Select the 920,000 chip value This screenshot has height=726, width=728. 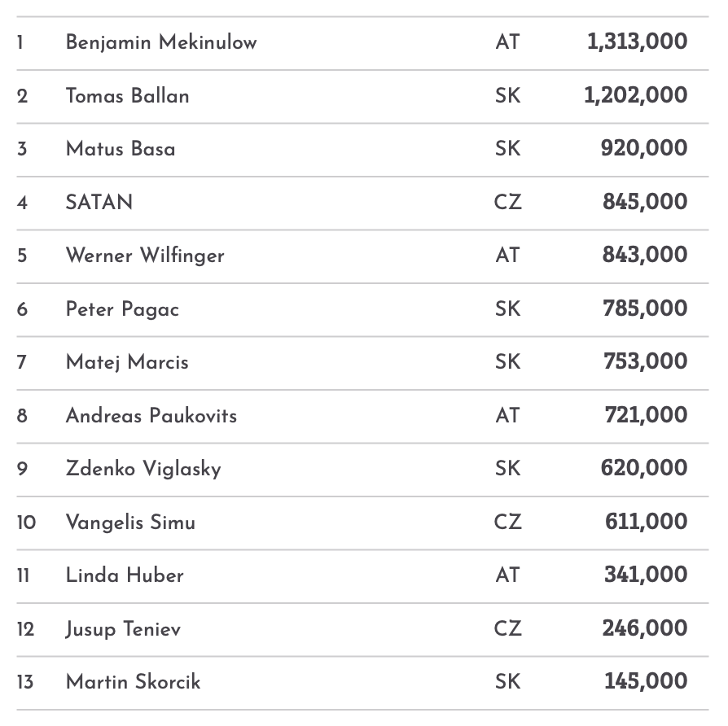point(643,149)
